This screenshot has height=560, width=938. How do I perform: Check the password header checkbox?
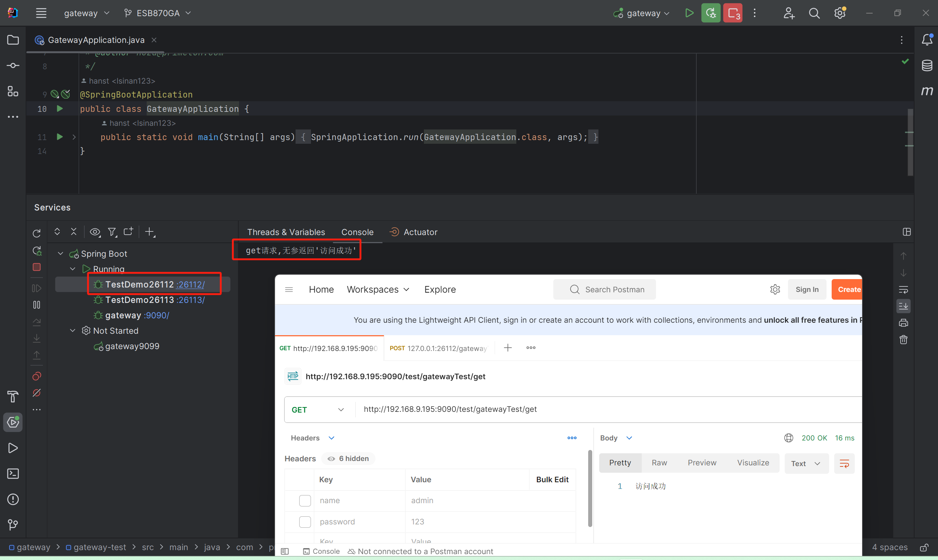click(304, 521)
